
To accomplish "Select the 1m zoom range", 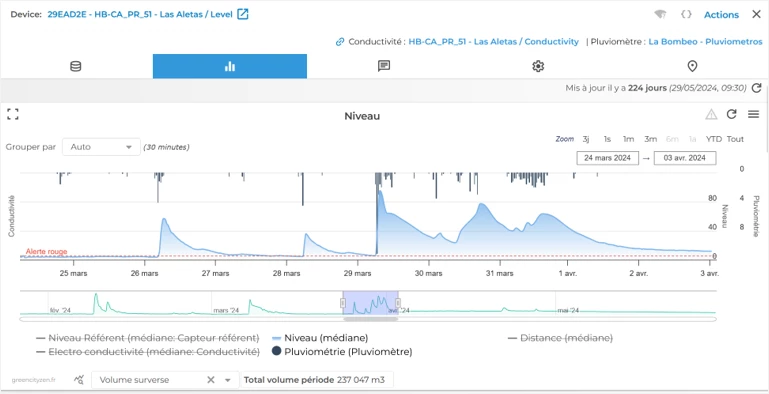I will [628, 139].
